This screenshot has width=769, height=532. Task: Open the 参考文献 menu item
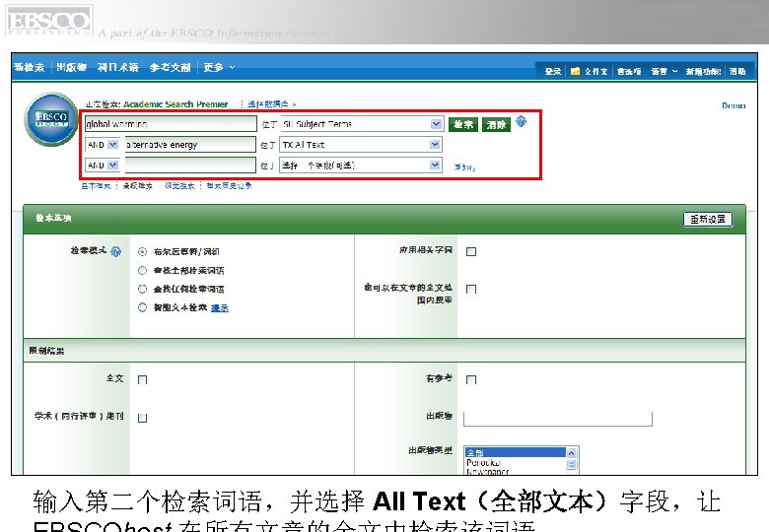(170, 68)
